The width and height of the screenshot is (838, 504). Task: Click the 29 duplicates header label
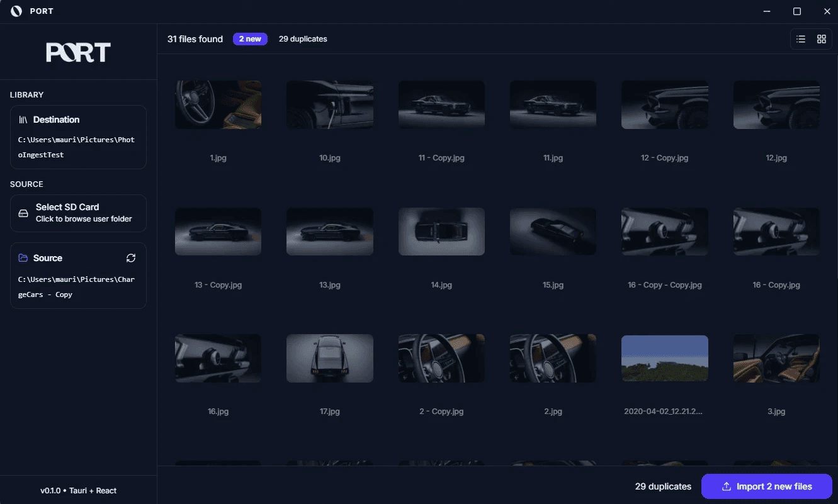(x=303, y=39)
